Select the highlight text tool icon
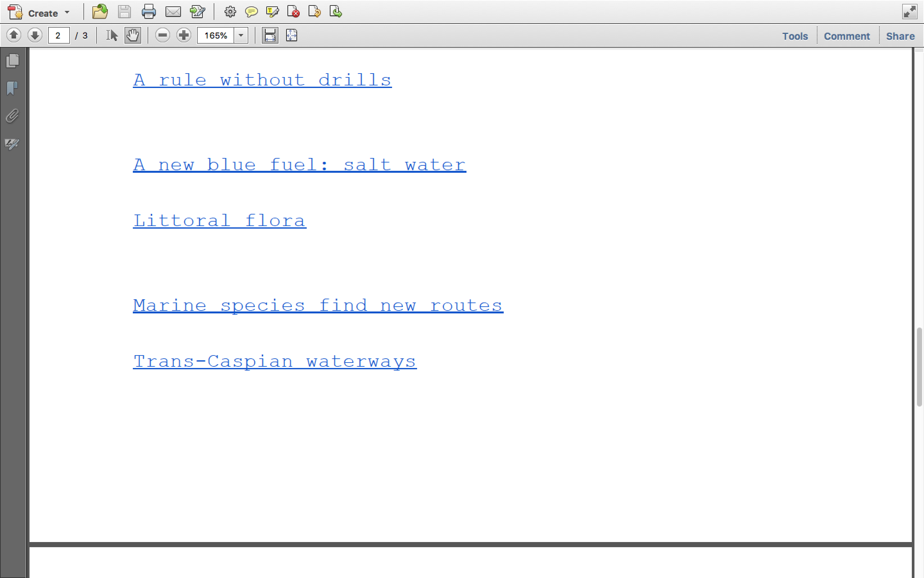Image resolution: width=924 pixels, height=578 pixels. [x=272, y=12]
